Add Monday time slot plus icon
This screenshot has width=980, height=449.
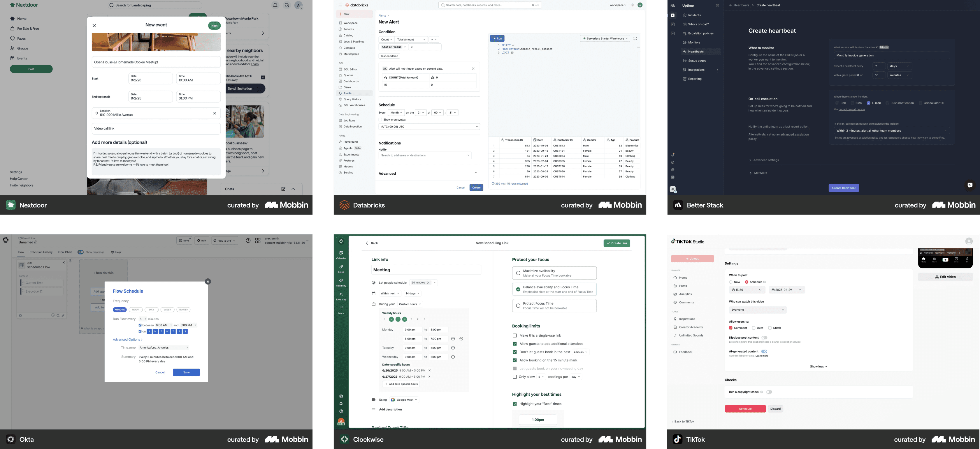click(453, 339)
